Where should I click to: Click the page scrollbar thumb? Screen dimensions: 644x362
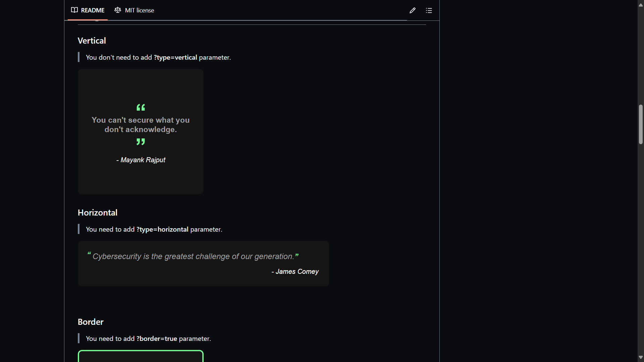(641, 124)
